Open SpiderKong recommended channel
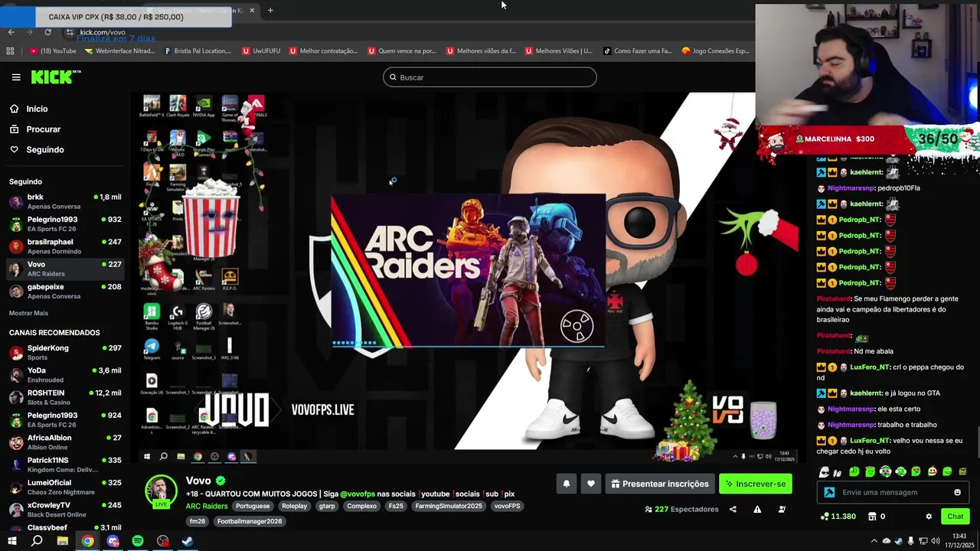 coord(65,352)
